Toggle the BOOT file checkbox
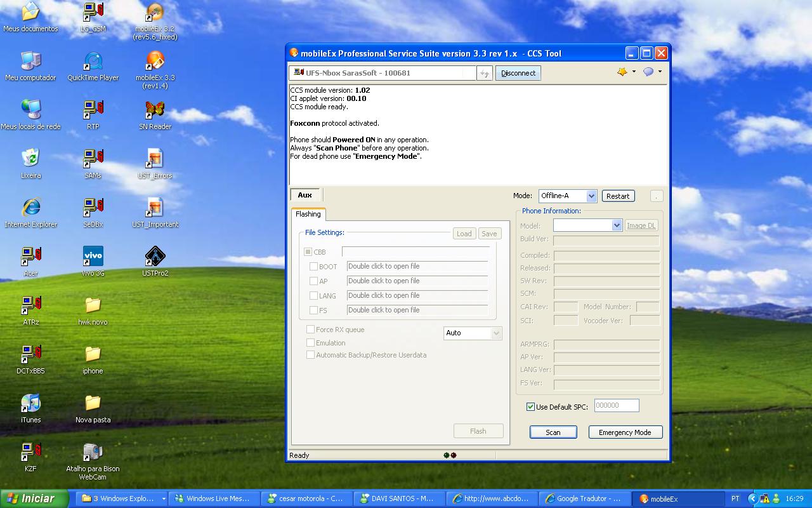This screenshot has width=812, height=508. pos(313,267)
